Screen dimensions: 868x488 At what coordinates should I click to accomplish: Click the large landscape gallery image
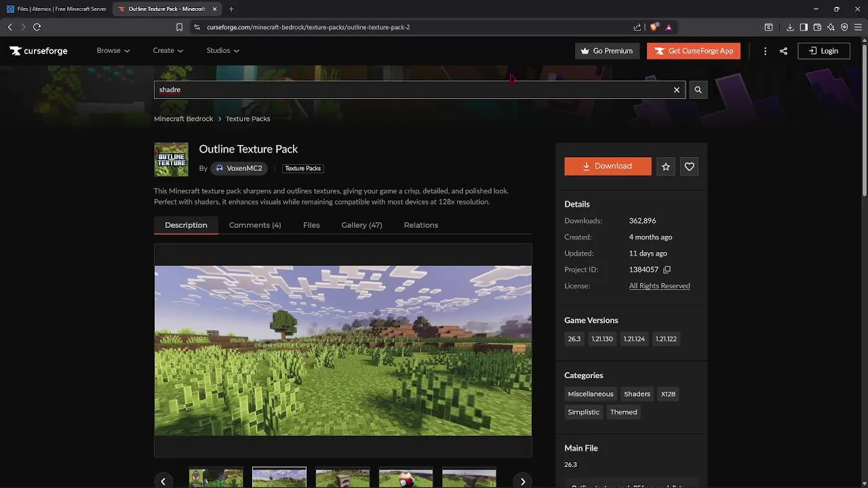343,350
